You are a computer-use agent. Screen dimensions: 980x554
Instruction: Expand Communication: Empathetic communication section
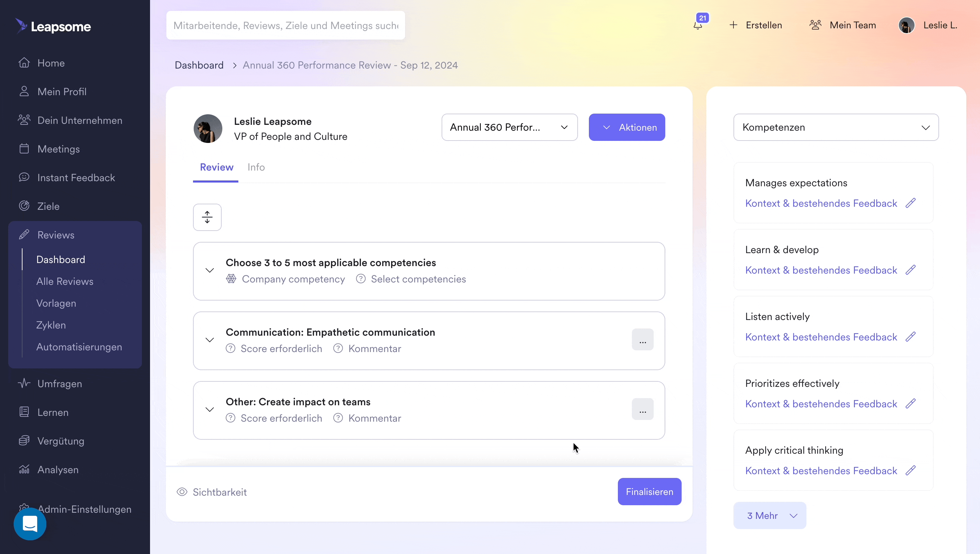coord(210,340)
